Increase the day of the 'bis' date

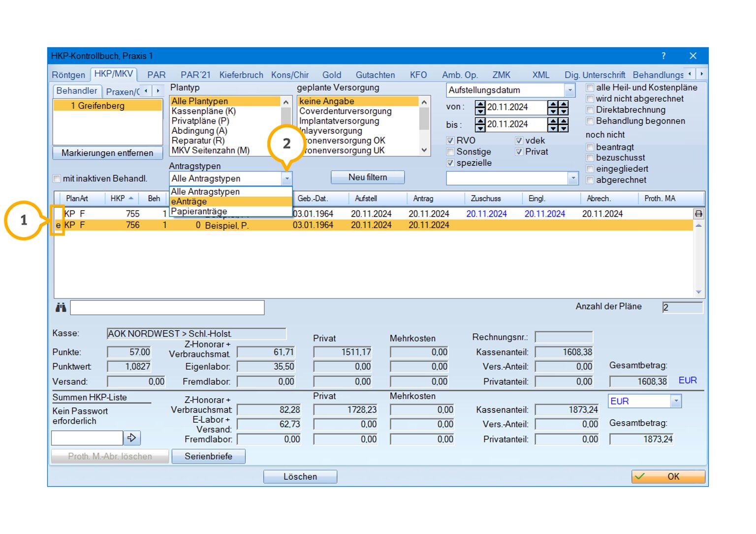click(480, 121)
